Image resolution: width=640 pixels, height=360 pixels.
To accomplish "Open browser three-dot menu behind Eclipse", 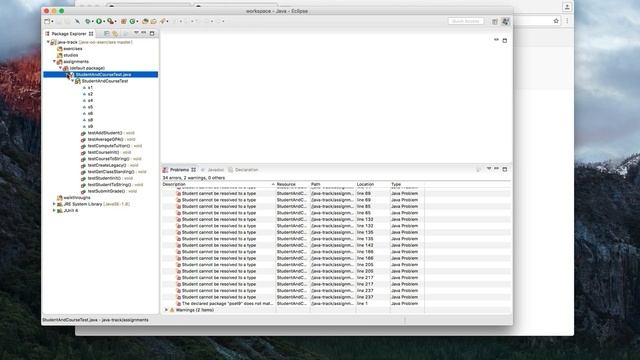I will (567, 21).
